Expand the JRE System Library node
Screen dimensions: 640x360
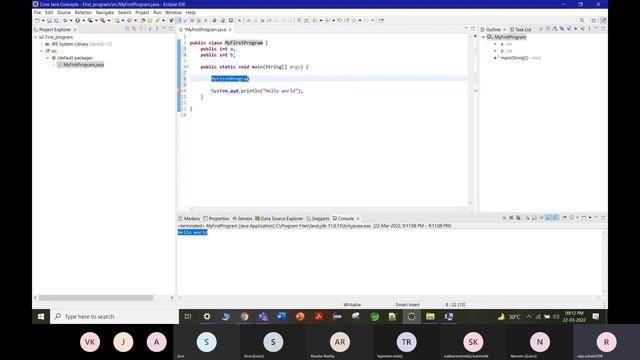[42, 44]
